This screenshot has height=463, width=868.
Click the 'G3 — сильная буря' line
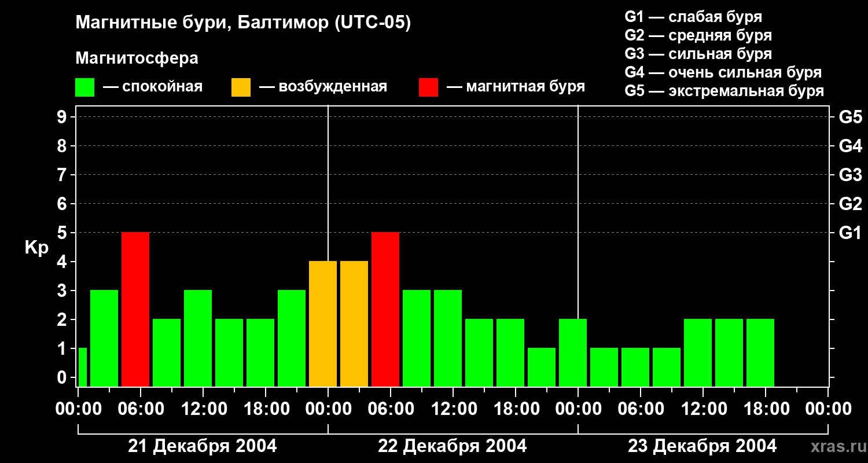click(x=698, y=54)
